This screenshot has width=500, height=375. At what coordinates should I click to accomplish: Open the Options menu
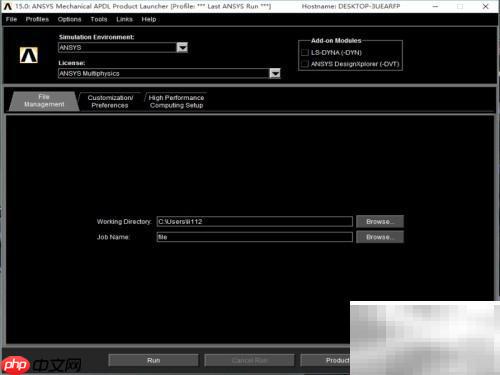69,19
